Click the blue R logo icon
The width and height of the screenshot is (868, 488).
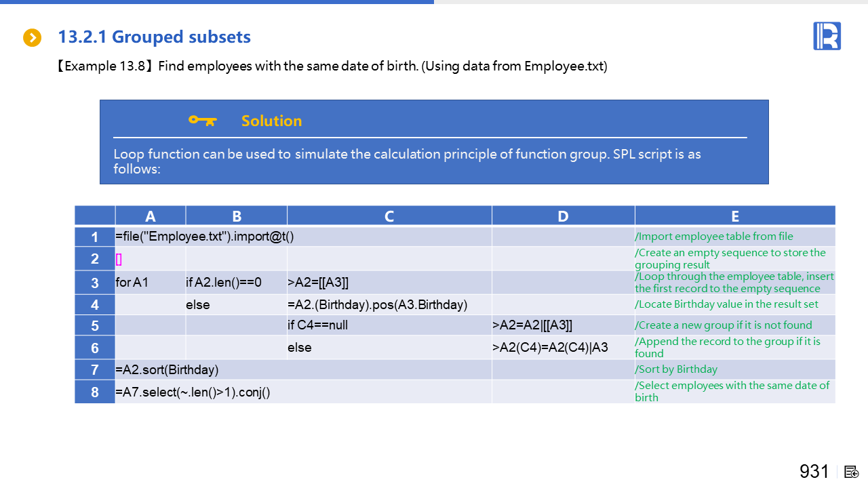(x=827, y=36)
